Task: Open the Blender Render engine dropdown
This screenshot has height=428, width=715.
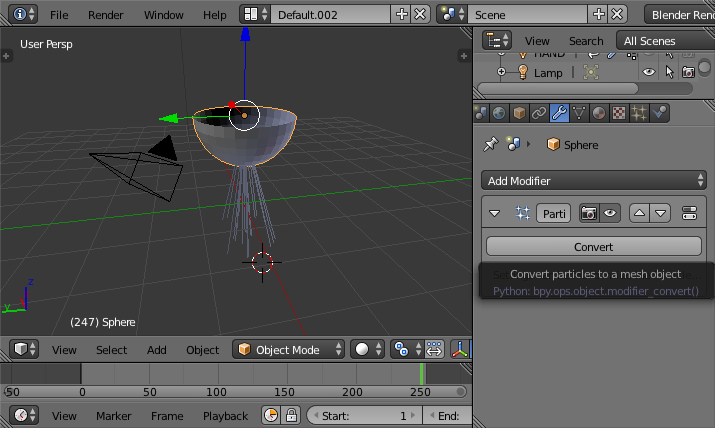Action: (x=680, y=15)
